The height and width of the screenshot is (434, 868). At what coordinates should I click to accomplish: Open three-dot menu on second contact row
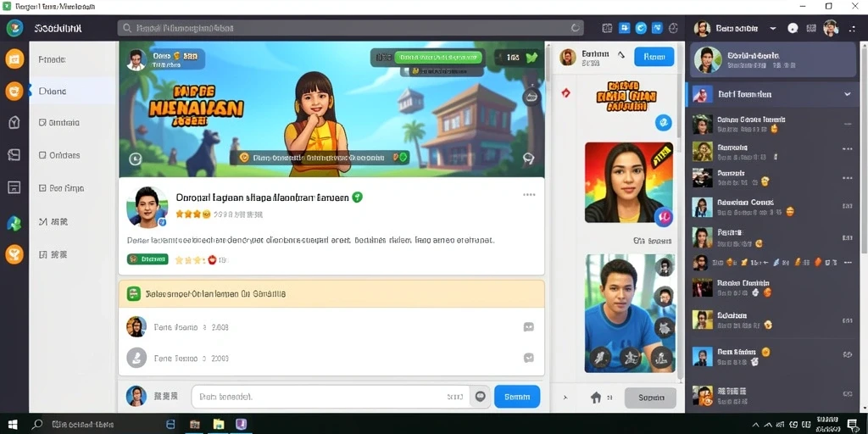[x=847, y=148]
